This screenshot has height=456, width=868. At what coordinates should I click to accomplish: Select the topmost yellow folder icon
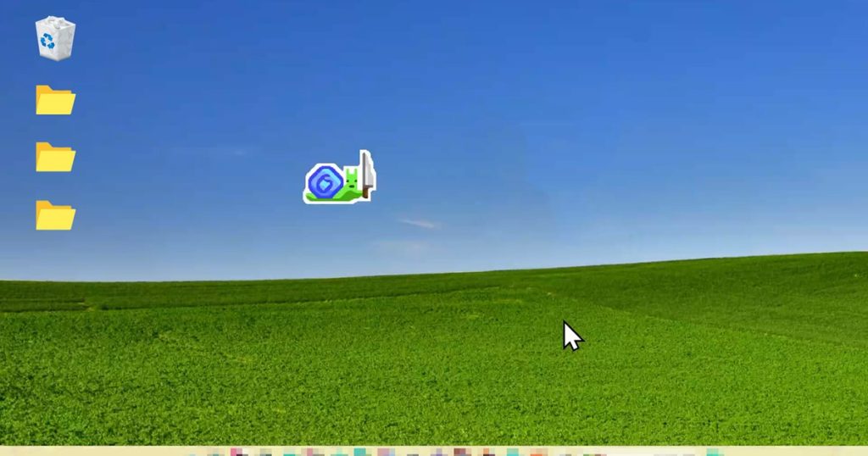pos(55,100)
